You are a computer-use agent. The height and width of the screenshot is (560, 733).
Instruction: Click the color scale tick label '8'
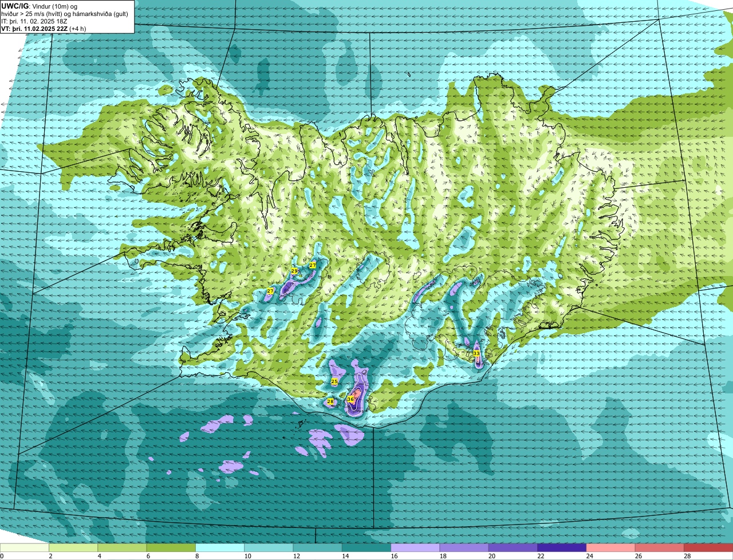[x=197, y=556]
